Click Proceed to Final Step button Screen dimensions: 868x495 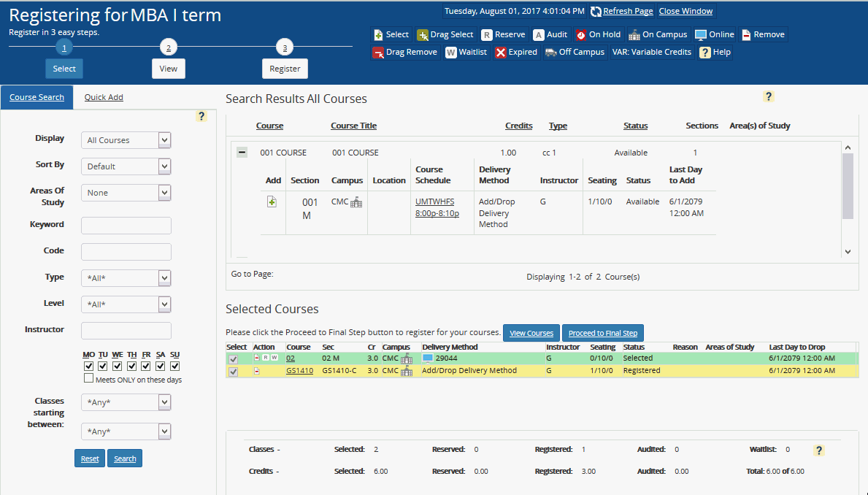pos(603,333)
